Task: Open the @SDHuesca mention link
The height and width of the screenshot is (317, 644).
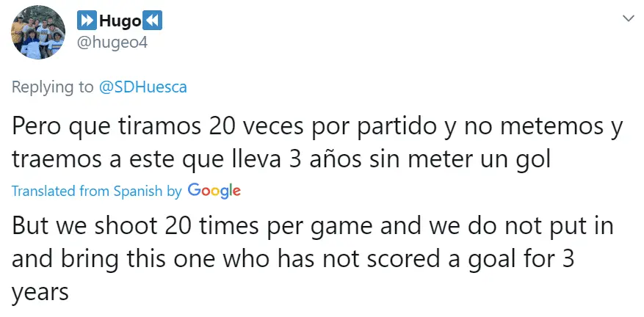Action: (x=142, y=87)
